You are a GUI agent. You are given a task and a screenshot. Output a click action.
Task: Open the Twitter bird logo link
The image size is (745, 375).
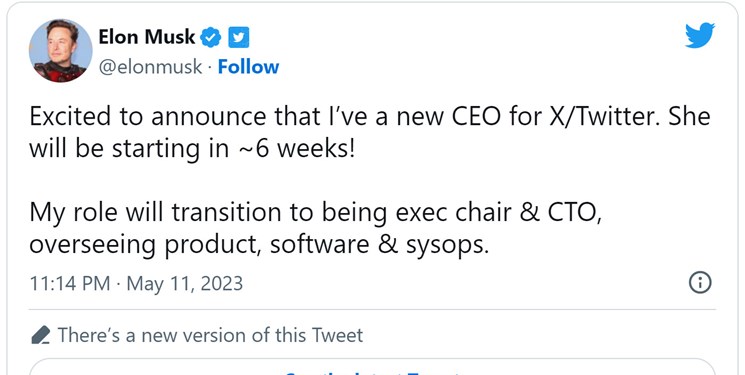(x=699, y=35)
